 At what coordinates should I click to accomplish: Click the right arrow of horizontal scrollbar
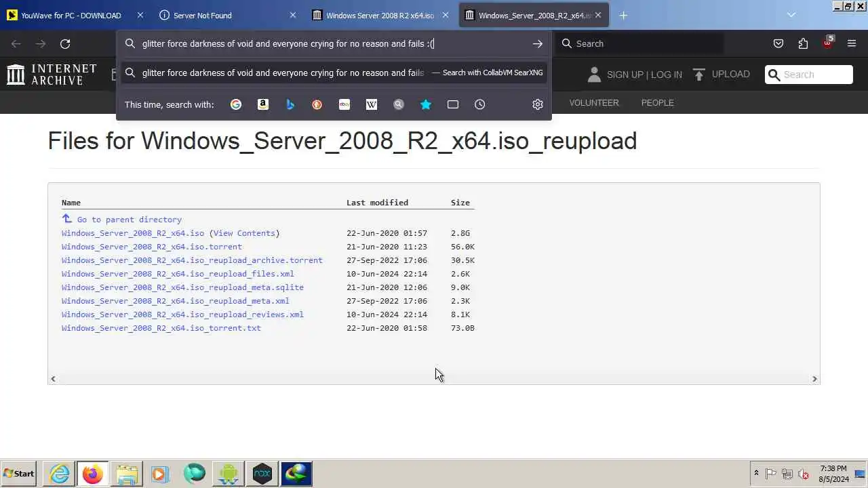[814, 379]
